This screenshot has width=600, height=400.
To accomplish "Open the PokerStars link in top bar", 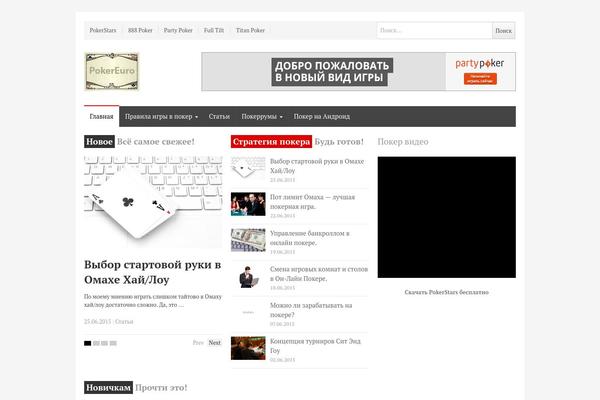I will coord(103,30).
